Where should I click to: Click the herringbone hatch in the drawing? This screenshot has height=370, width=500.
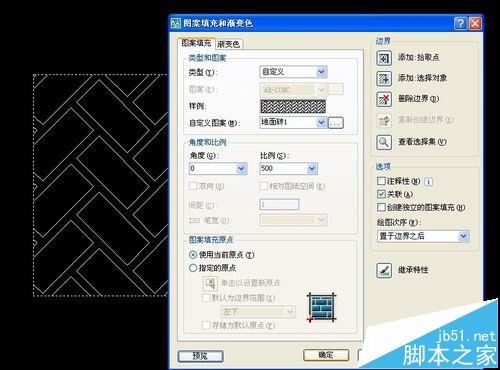click(100, 185)
